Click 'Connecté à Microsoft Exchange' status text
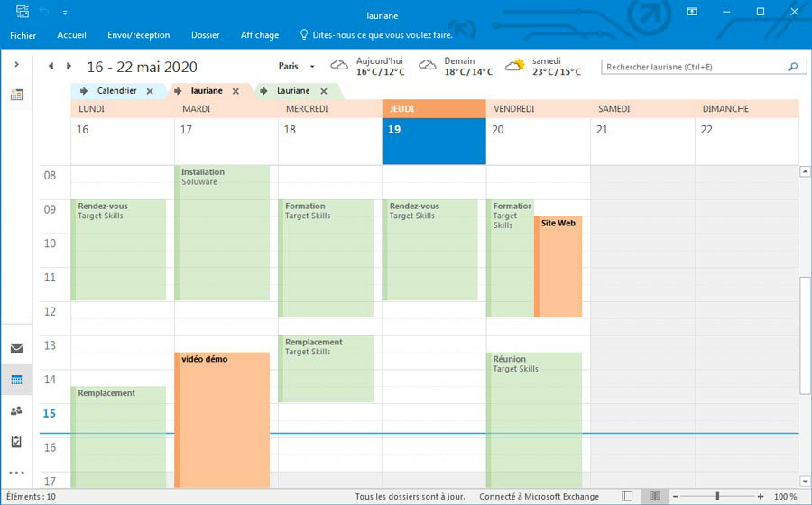This screenshot has width=812, height=505. coord(540,497)
